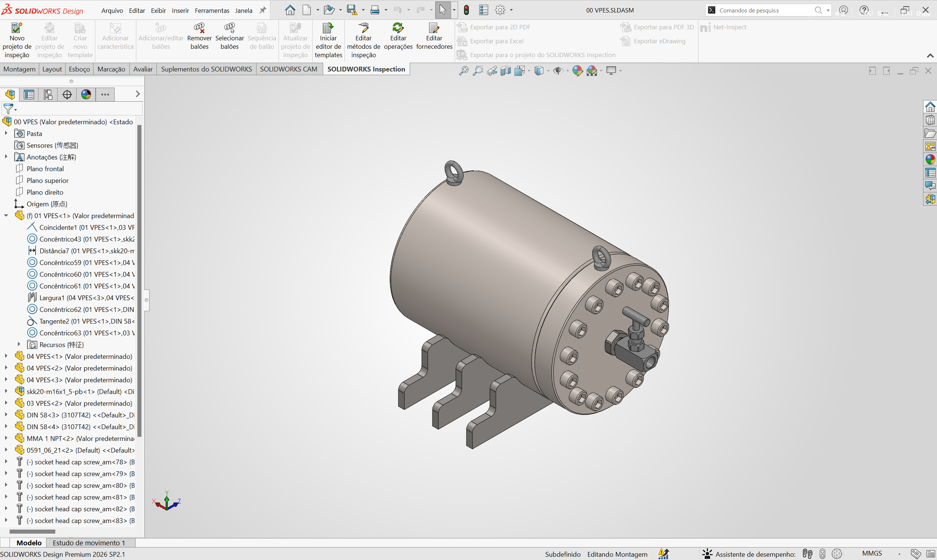
Task: Expand skk20-m16x1_5-pb<1> component
Action: pyautogui.click(x=6, y=391)
